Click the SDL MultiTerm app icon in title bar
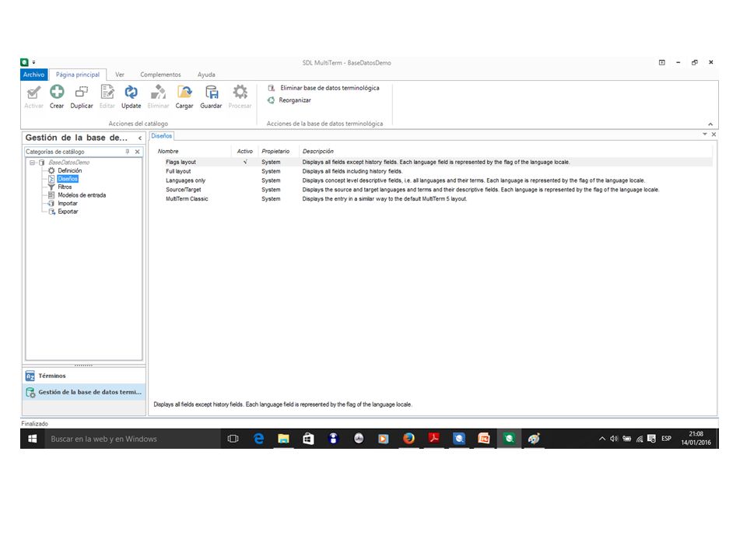Image resolution: width=747 pixels, height=560 pixels. [x=25, y=62]
